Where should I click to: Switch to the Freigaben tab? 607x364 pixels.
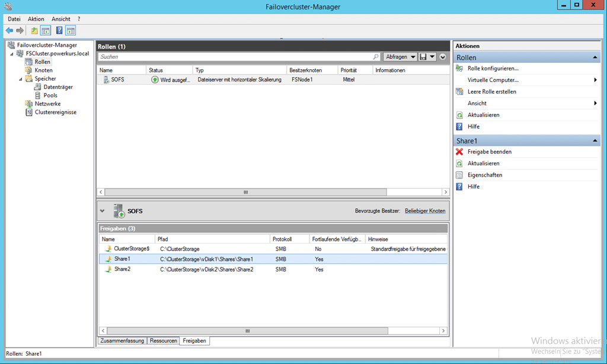pos(194,341)
